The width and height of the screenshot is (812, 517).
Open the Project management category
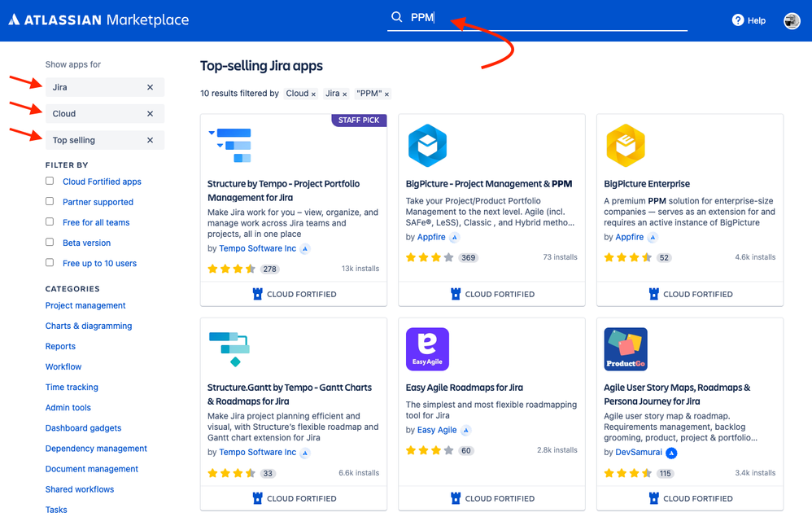click(85, 305)
